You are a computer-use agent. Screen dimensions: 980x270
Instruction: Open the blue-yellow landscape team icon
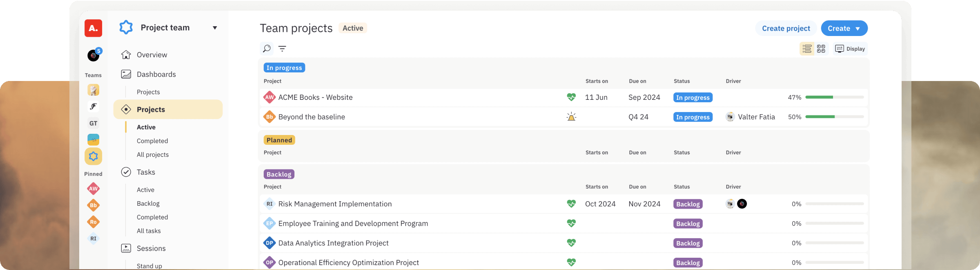click(x=94, y=139)
